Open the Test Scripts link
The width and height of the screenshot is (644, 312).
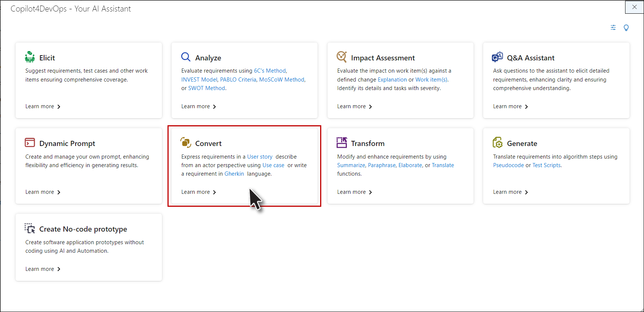point(547,165)
